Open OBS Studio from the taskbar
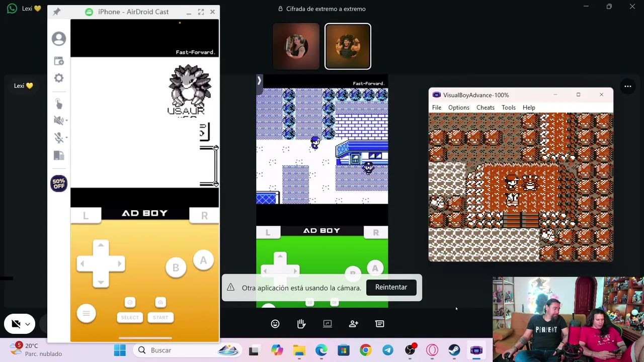This screenshot has height=362, width=644. 410,350
